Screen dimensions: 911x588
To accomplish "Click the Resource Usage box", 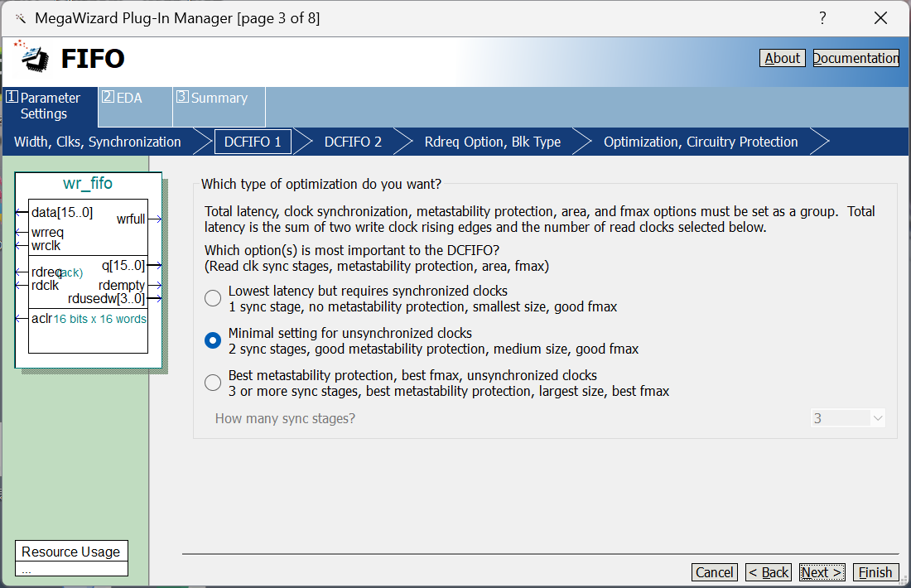I will (71, 558).
